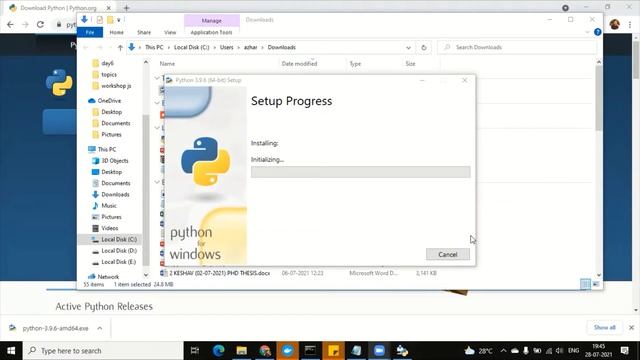640x360 pixels.
Task: Sort files by the Name column
Action: (x=167, y=64)
